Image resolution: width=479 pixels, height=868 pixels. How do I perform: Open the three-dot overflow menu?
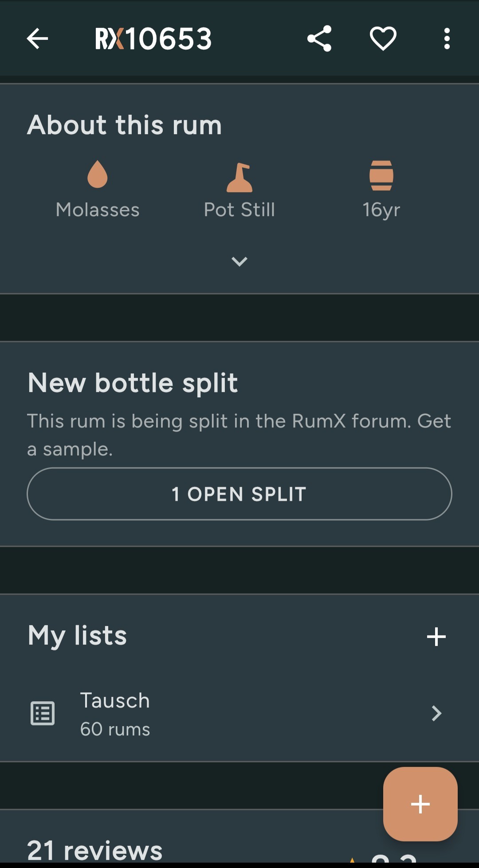pyautogui.click(x=447, y=39)
